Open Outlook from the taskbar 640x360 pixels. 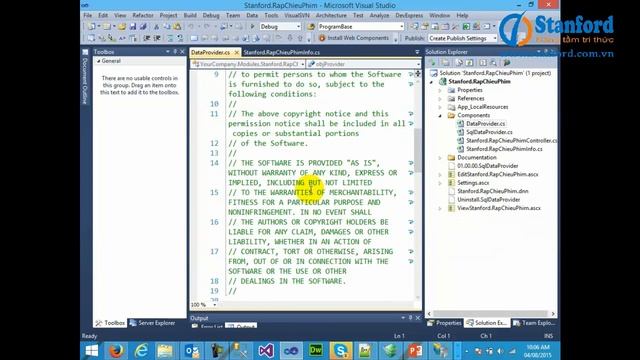click(191, 351)
